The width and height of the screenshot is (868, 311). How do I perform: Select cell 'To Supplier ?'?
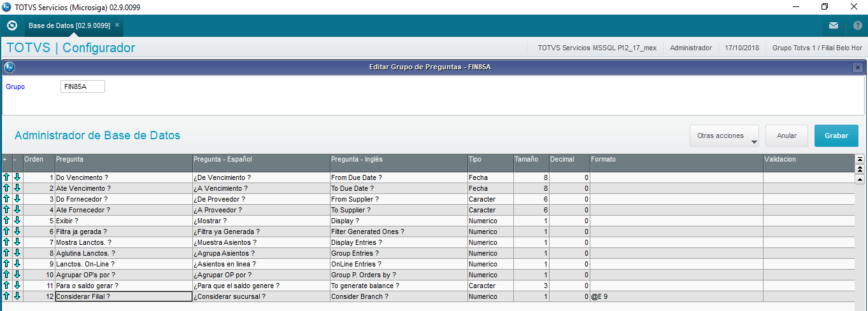[x=398, y=210]
